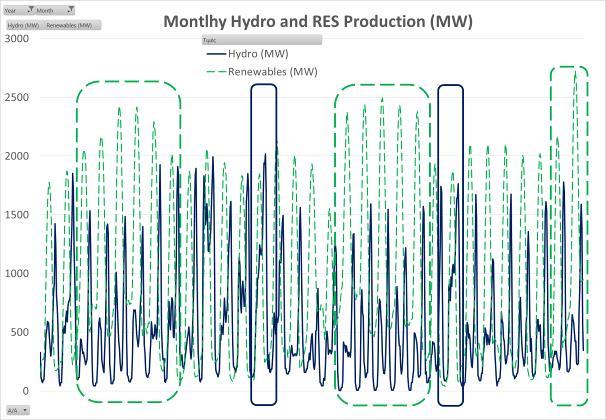606x420 pixels.
Task: Click the dashed green Renewables legend line sample
Action: pos(216,72)
